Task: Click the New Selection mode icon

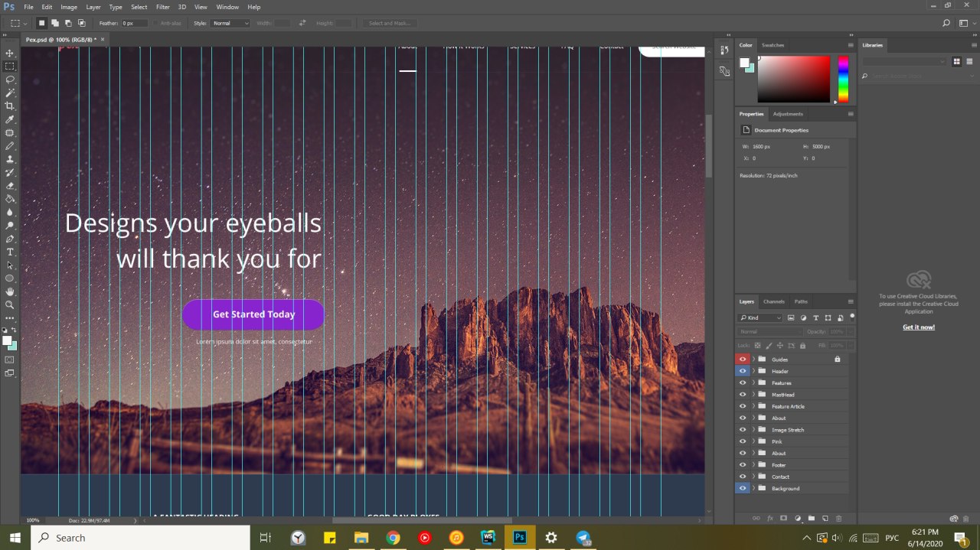Action: pyautogui.click(x=42, y=23)
